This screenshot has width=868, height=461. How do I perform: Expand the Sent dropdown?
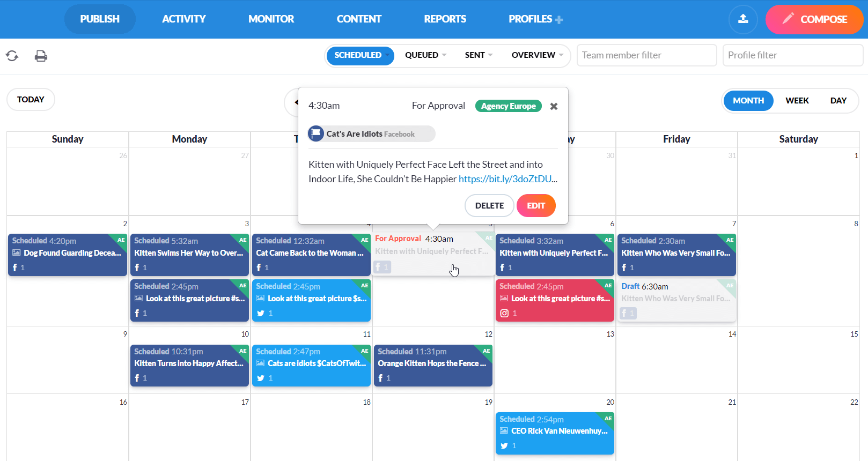(x=479, y=55)
